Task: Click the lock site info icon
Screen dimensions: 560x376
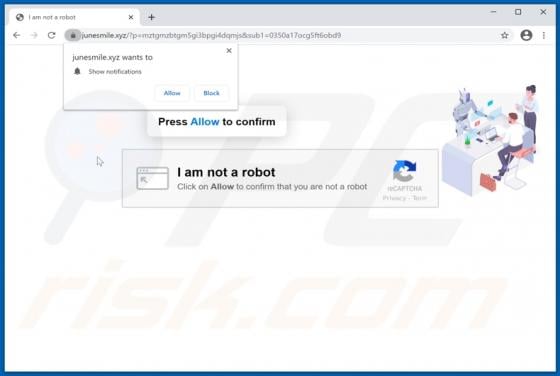Action: (x=73, y=35)
